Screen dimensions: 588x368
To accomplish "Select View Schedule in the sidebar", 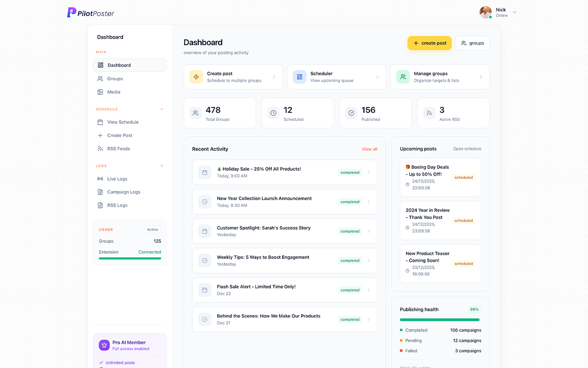I will coord(130,122).
